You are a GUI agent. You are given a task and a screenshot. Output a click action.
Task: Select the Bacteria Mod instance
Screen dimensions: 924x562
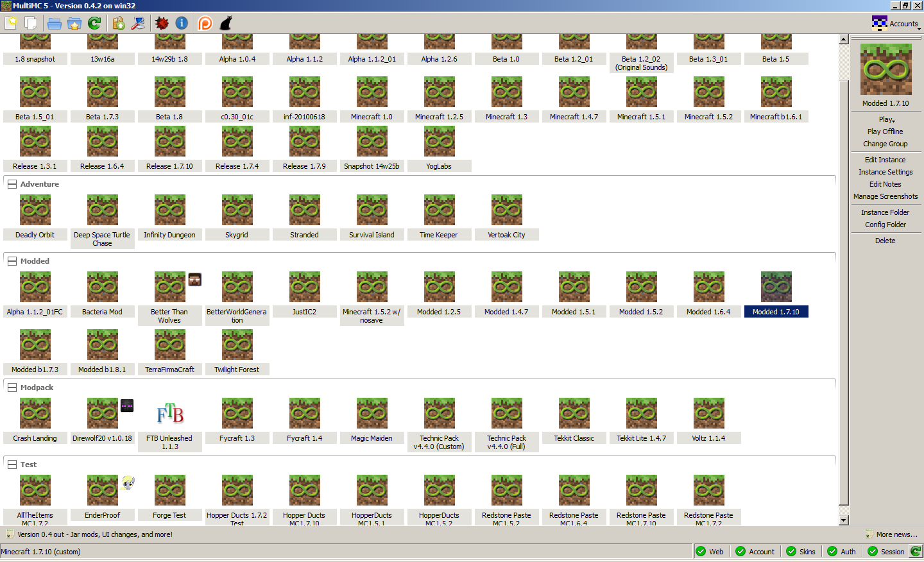[102, 294]
